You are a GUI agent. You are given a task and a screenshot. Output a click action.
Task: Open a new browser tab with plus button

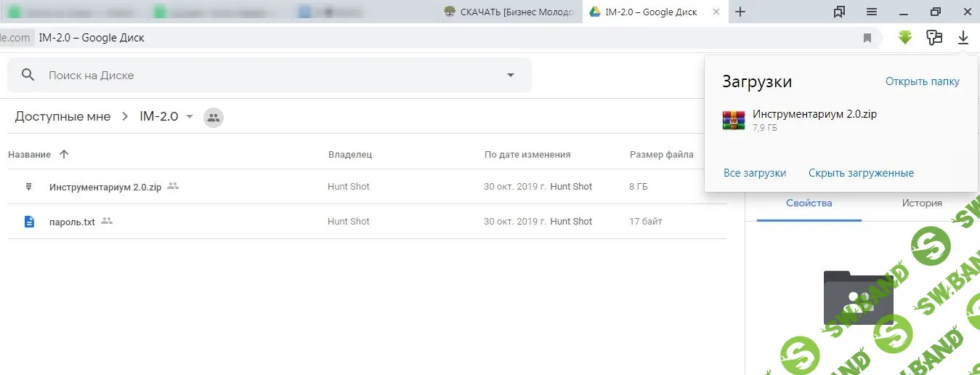click(740, 12)
